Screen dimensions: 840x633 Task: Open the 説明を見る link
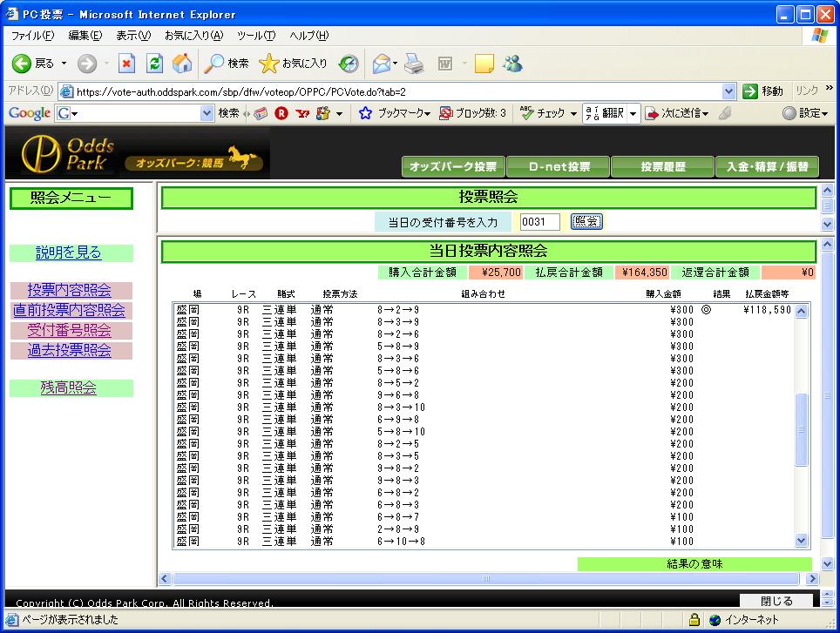(69, 253)
